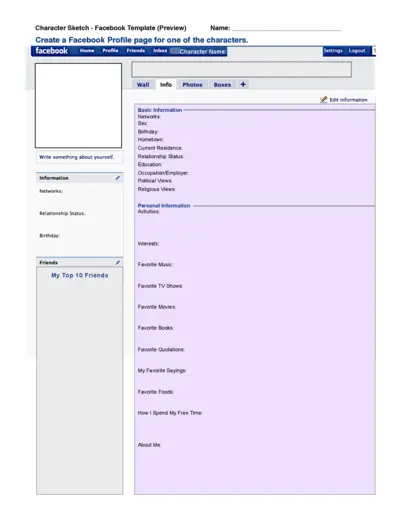Viewport: 400px width, 518px height.
Task: Open the Inbox link
Action: point(160,50)
